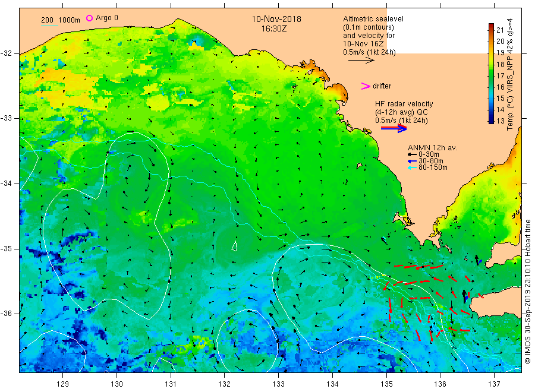Click the magenta drifter arrowhead symbol
535x392 pixels.
click(x=366, y=86)
